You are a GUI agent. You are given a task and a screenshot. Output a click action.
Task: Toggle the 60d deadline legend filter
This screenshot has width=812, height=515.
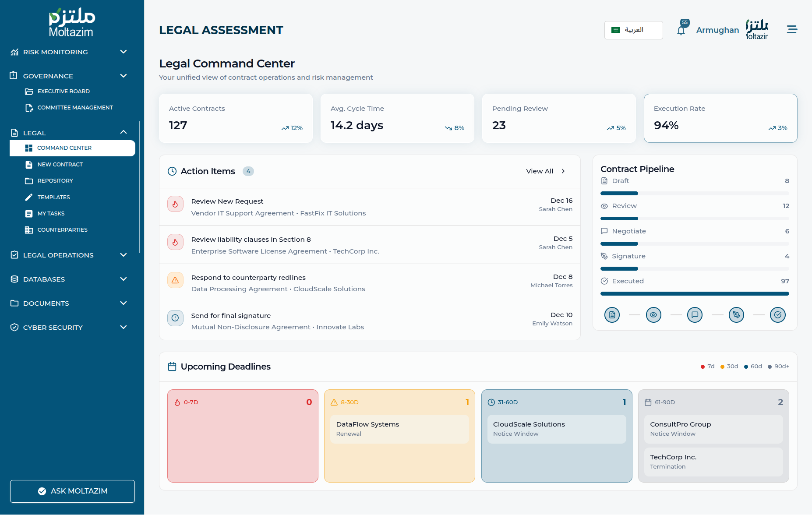point(753,367)
